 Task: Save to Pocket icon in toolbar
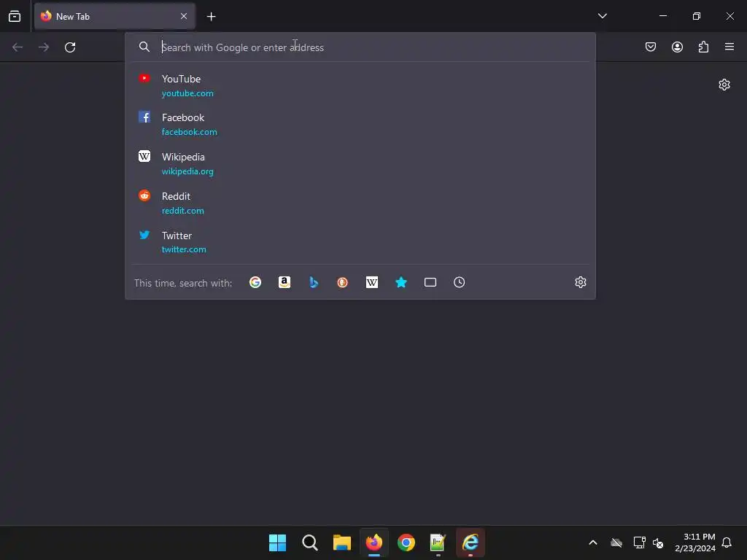pos(650,47)
